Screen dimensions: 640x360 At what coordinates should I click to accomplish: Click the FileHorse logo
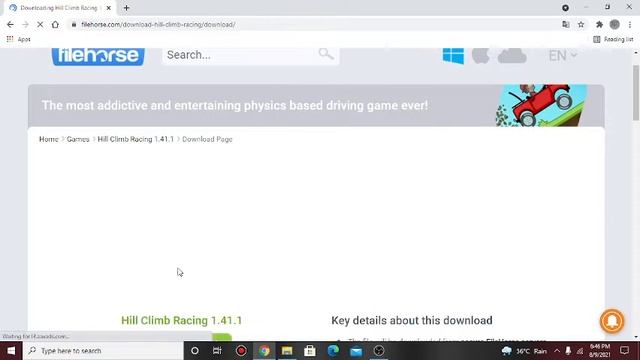[x=98, y=56]
